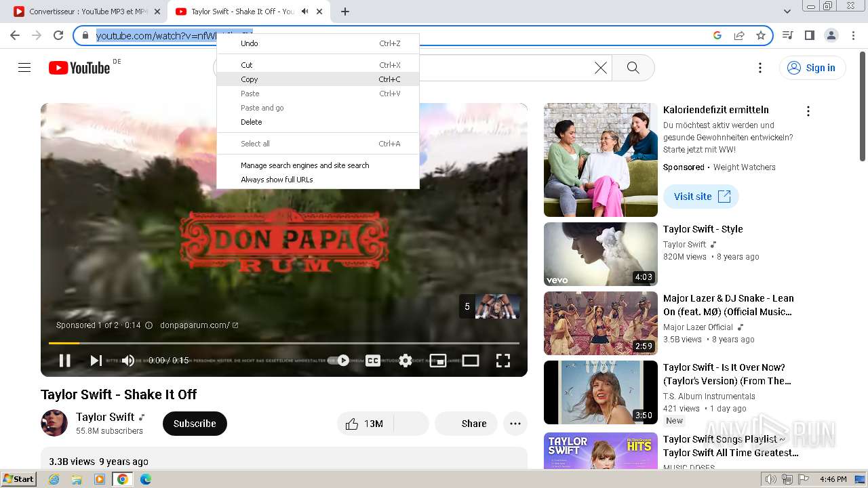The image size is (868, 488).
Task: Reload the current page
Action: (x=58, y=35)
